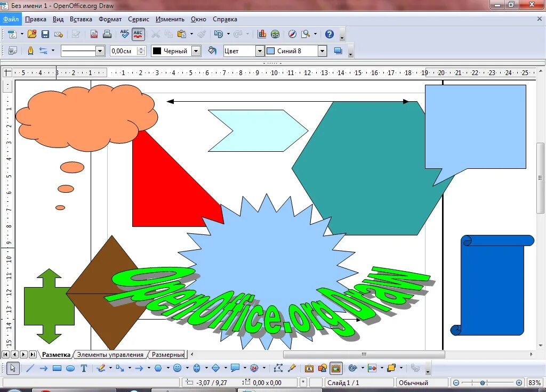The height and width of the screenshot is (392, 546).
Task: Run the spelling check ABC checkmark icon
Action: (125, 34)
